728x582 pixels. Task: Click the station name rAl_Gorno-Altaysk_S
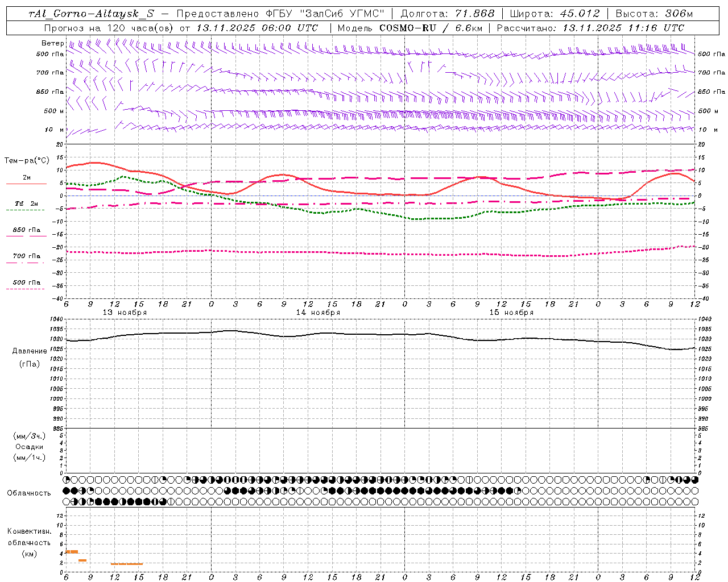[91, 14]
